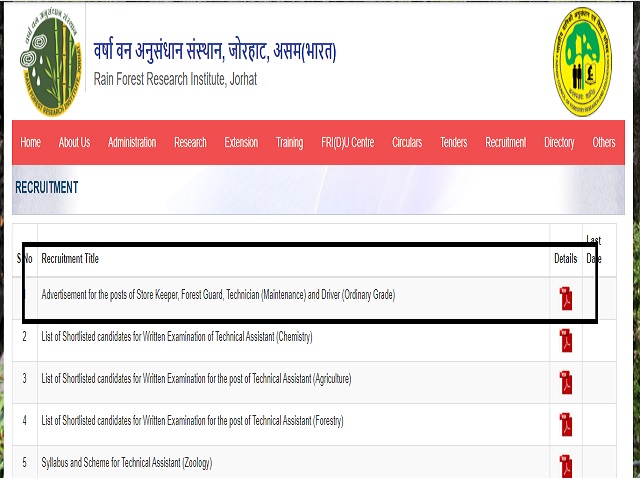Open the Extension menu item
The image size is (640, 480).
241,143
